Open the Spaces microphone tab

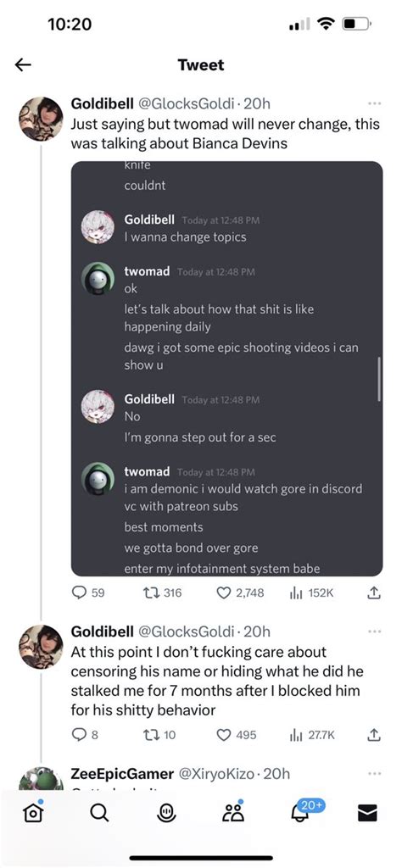click(167, 813)
